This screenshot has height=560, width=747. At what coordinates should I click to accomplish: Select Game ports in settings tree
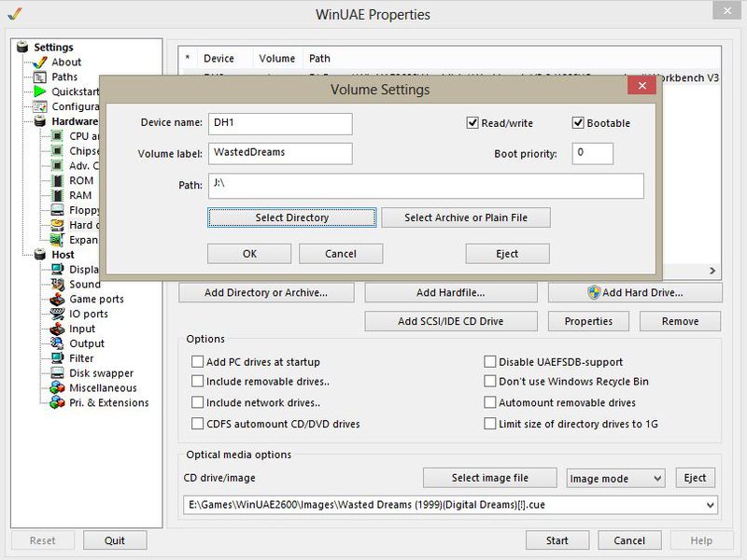tap(96, 299)
